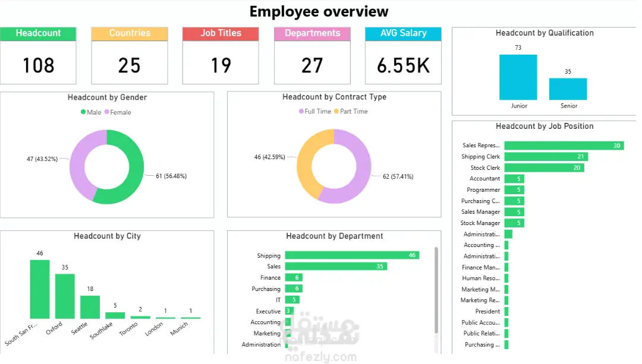Image resolution: width=642 pixels, height=364 pixels.
Task: Click the 46 (42.59%) data label
Action: coord(269,157)
